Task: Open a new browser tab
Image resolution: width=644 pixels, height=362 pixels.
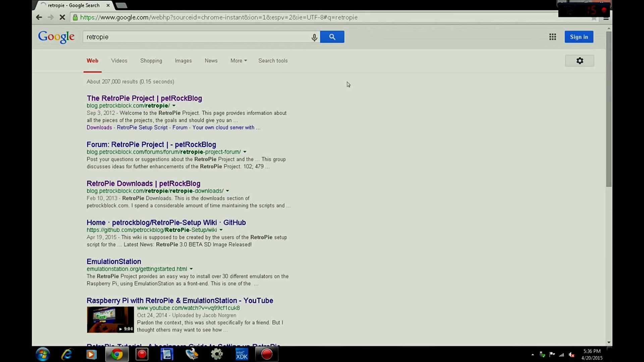Action: click(121, 5)
